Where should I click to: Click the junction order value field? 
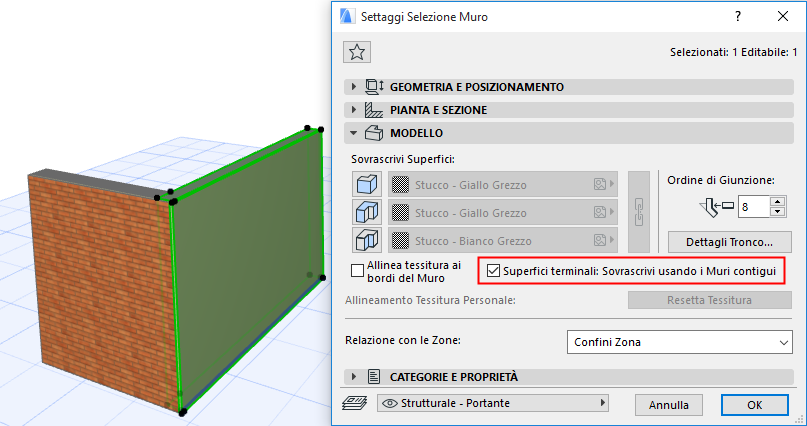753,207
